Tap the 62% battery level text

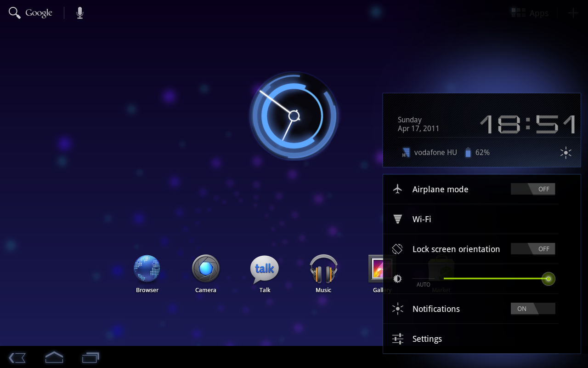click(x=482, y=152)
